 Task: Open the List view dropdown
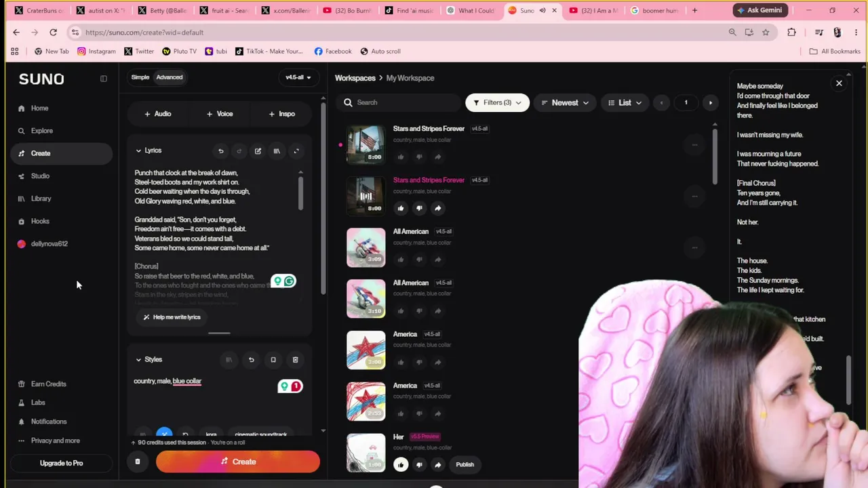[x=625, y=102]
